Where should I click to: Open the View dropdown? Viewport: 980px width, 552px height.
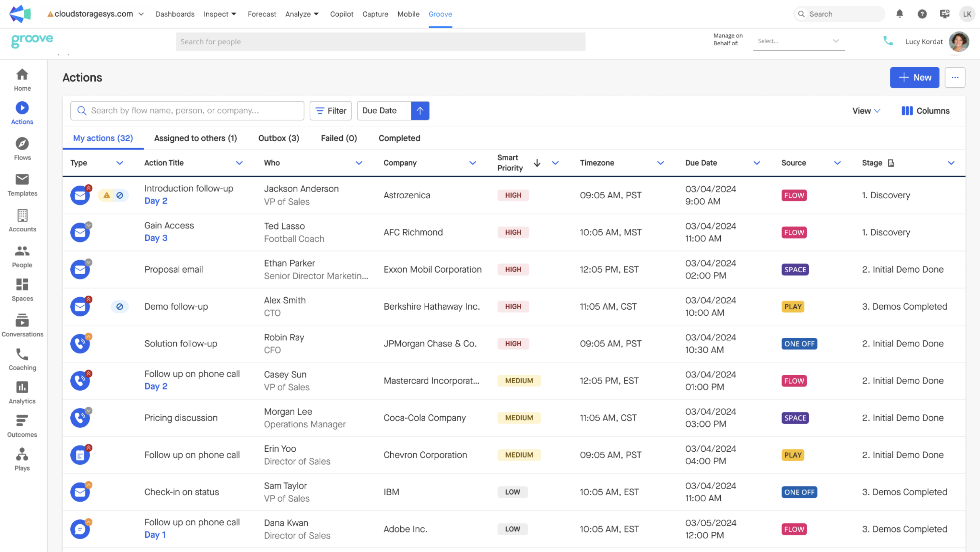(866, 111)
